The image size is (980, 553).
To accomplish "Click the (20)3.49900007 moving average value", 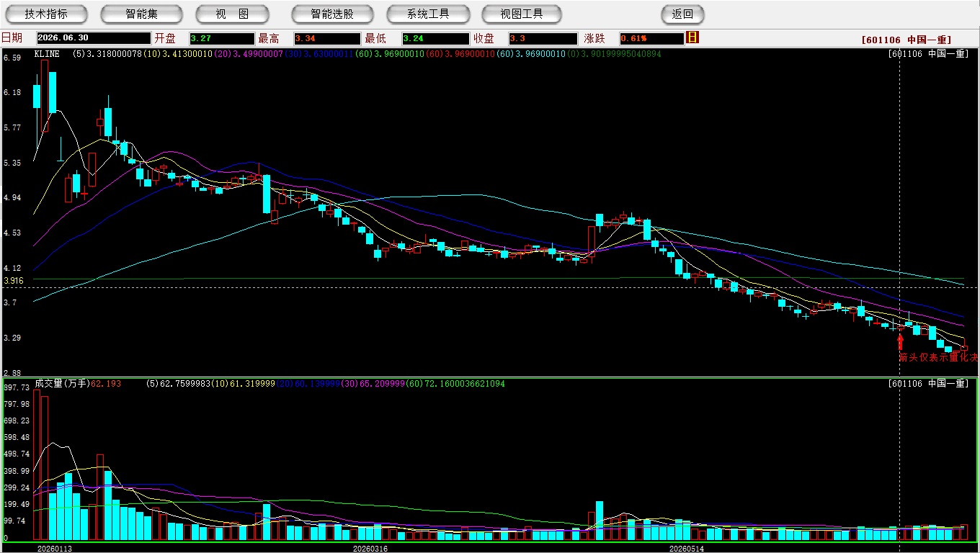I will click(x=249, y=54).
